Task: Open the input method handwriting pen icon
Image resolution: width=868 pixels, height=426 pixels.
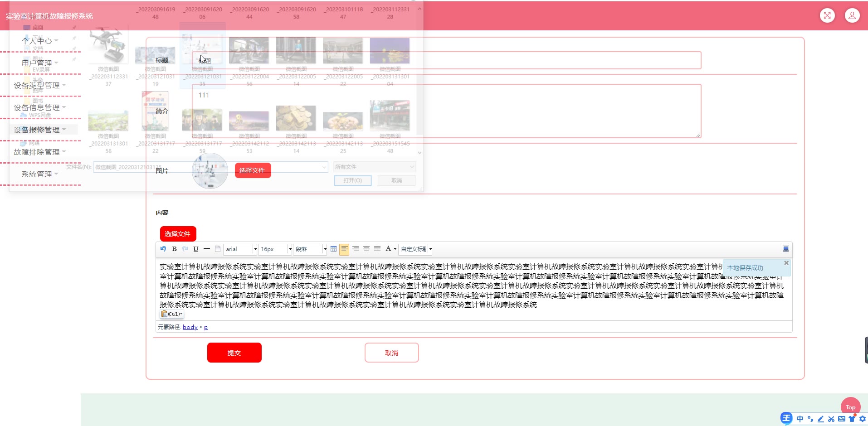Action: [820, 419]
